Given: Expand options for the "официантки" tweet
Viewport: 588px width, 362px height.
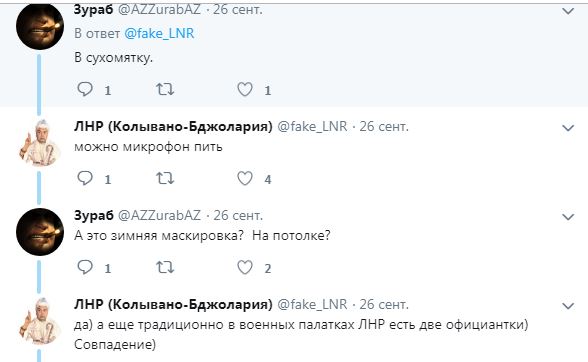Looking at the screenshot, I should pos(568,306).
